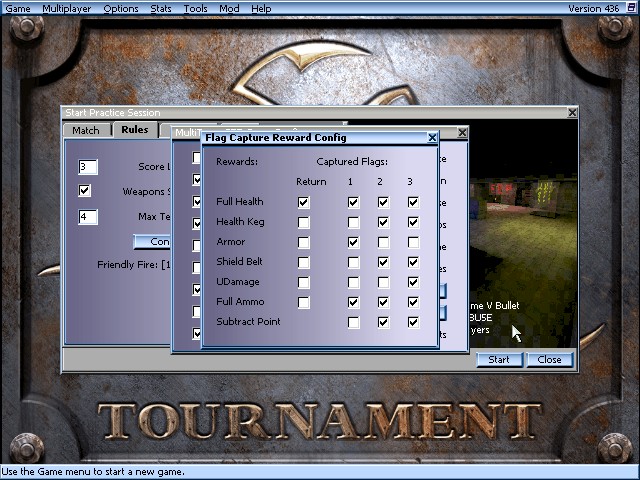Image resolution: width=640 pixels, height=480 pixels.
Task: Click the Close button beside Start
Action: [549, 359]
